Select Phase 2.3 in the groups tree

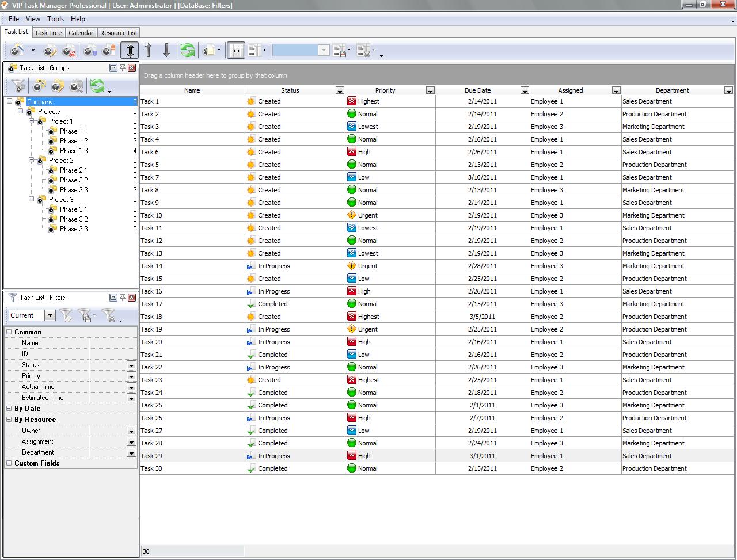[74, 190]
